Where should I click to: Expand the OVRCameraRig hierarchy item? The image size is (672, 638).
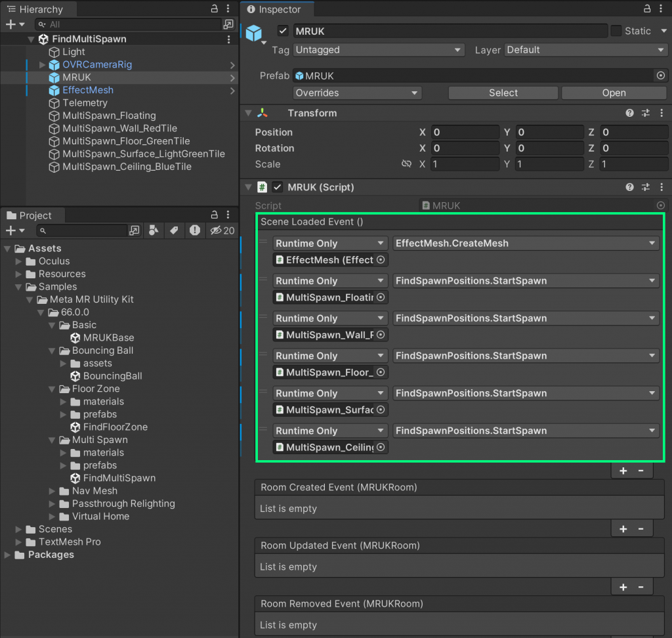[43, 65]
